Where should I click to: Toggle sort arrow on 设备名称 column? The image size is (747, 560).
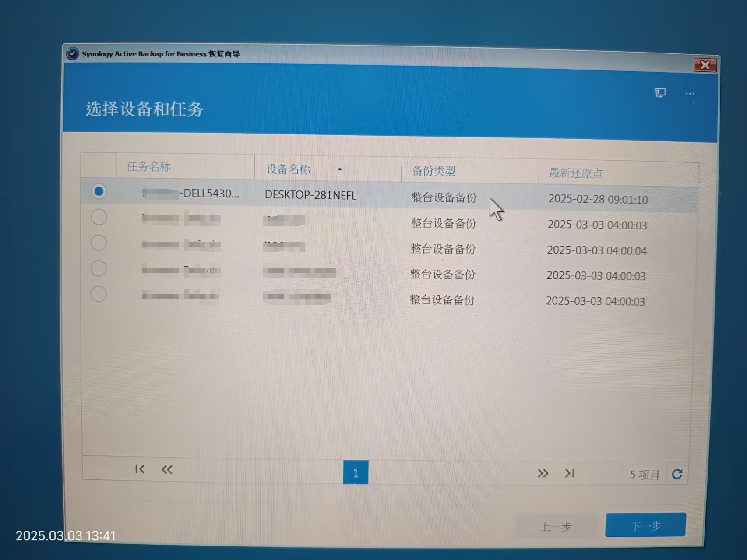click(x=340, y=169)
